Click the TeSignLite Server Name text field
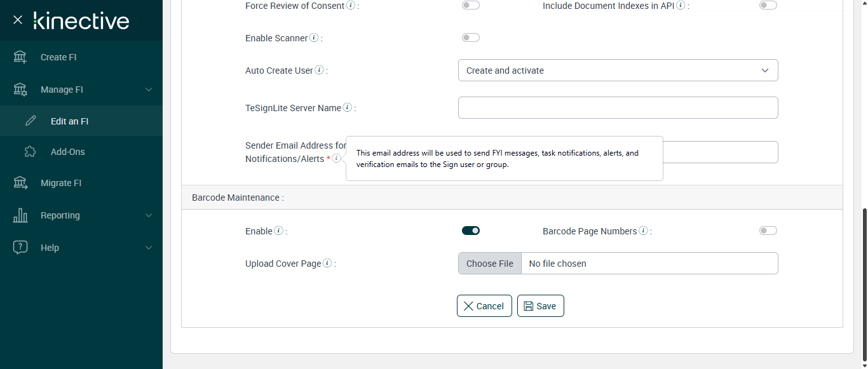 pos(618,108)
